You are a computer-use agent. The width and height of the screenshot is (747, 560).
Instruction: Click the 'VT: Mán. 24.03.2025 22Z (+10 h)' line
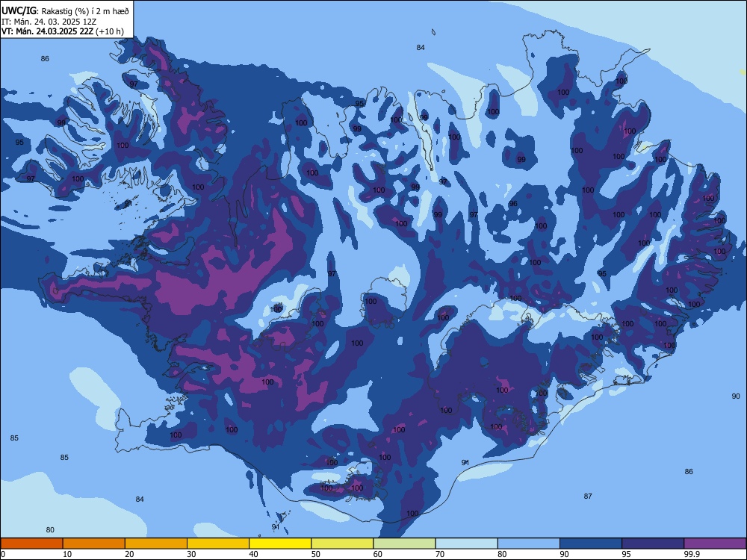(63, 31)
